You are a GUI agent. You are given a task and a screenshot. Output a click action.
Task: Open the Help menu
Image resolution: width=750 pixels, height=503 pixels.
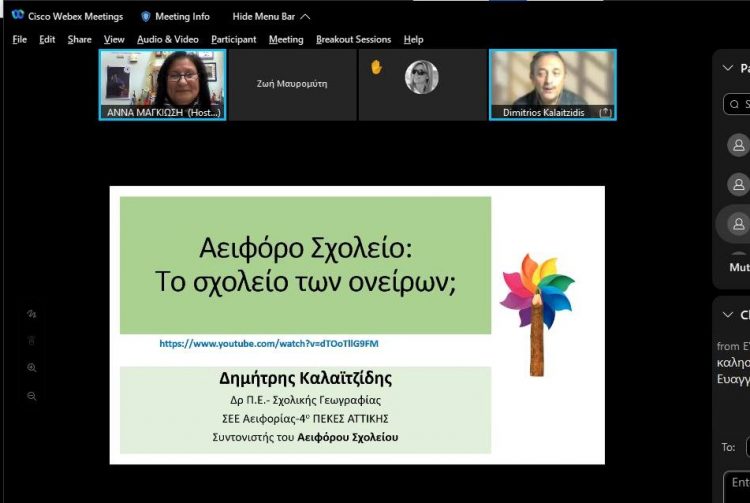413,40
